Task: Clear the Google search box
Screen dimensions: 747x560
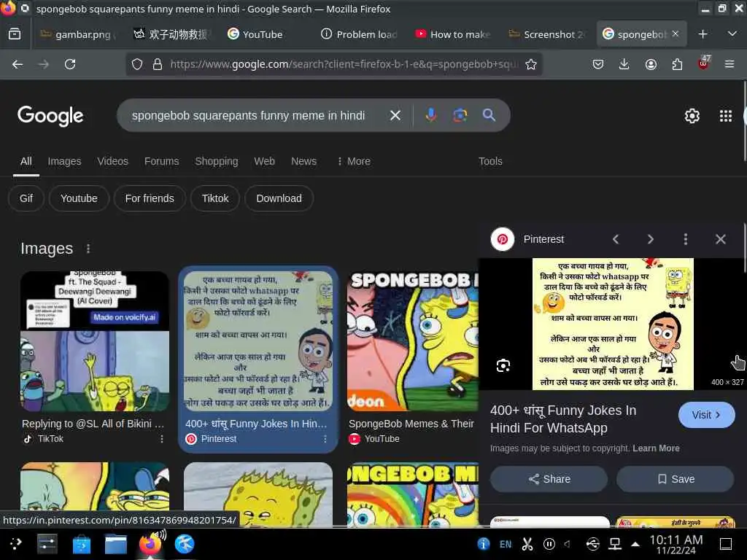Action: (x=395, y=115)
